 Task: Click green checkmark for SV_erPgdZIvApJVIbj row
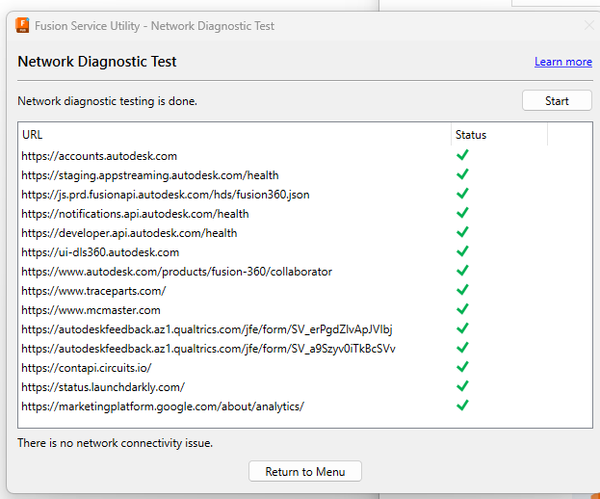coord(462,328)
